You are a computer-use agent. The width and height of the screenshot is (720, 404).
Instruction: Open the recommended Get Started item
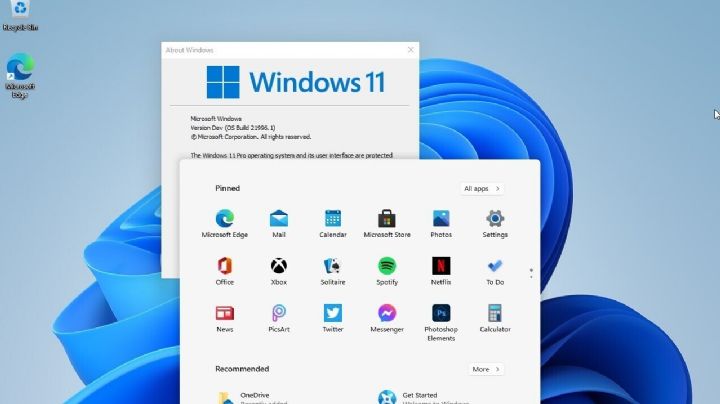point(422,397)
